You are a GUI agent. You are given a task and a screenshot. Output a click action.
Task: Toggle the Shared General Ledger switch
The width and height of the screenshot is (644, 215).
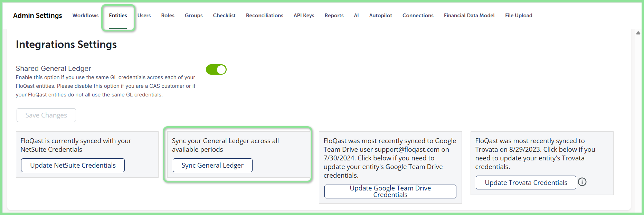(216, 69)
